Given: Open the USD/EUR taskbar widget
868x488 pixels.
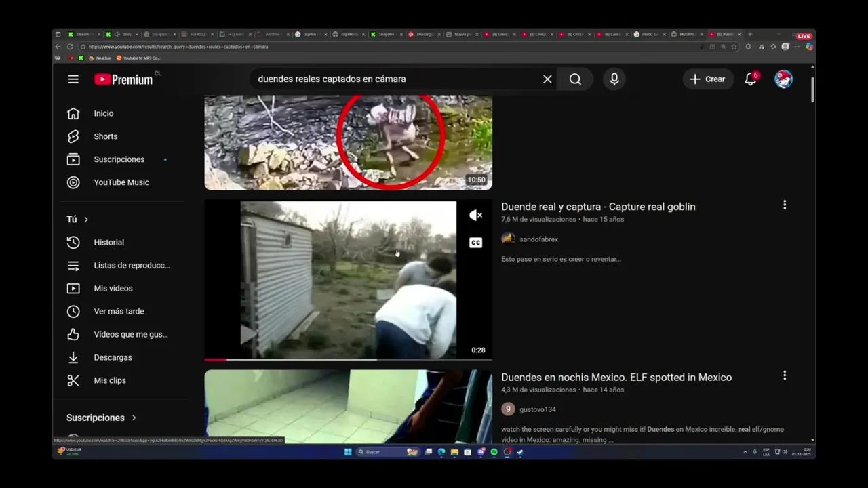Looking at the screenshot, I should (68, 451).
